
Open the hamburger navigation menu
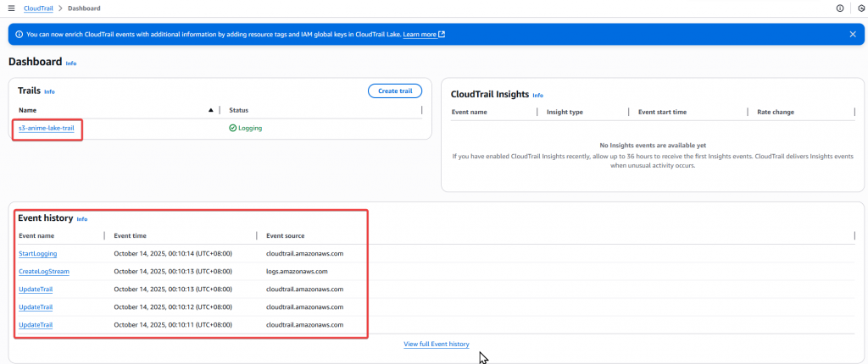(x=12, y=8)
